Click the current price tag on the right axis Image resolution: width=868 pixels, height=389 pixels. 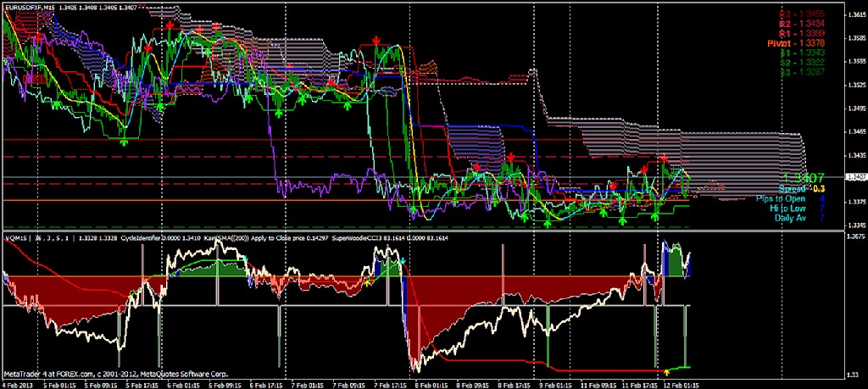point(855,177)
